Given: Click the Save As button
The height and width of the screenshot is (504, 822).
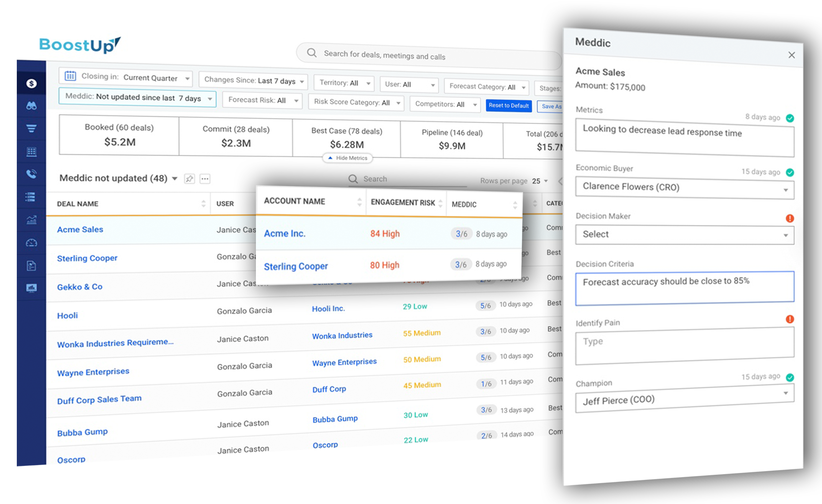Looking at the screenshot, I should [x=550, y=106].
